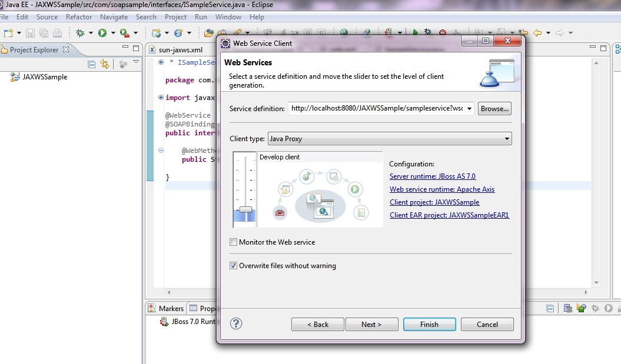Click the yellow Back navigation arrow
Screen dimensions: 621x364
(537, 33)
